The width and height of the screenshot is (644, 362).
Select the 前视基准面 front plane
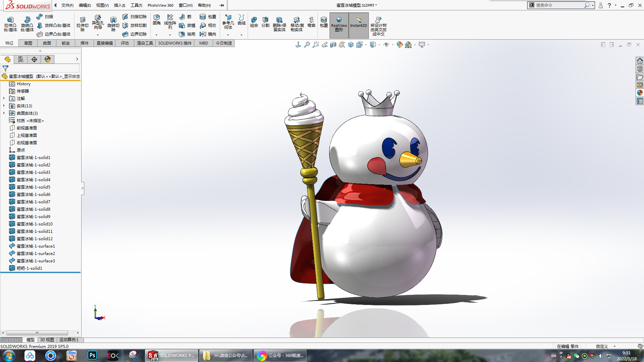27,128
